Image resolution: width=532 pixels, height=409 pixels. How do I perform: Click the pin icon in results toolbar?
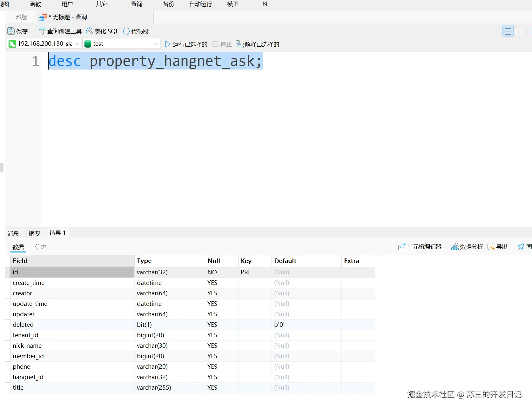tap(521, 247)
